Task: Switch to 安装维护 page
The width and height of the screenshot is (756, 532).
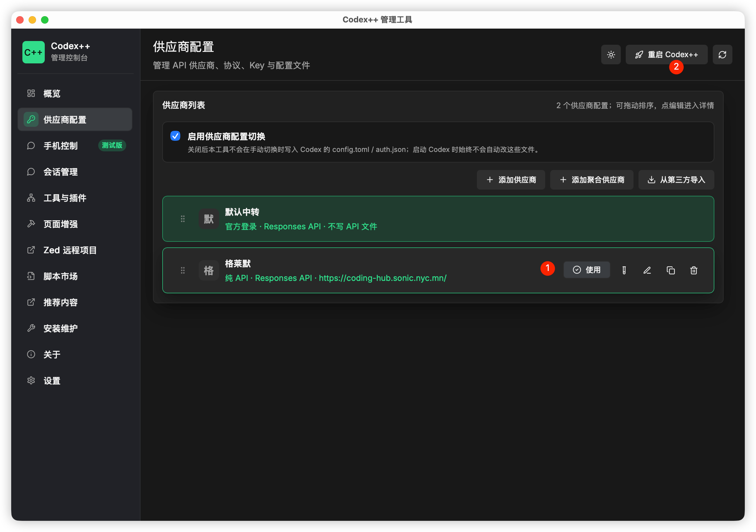Action: (x=75, y=328)
